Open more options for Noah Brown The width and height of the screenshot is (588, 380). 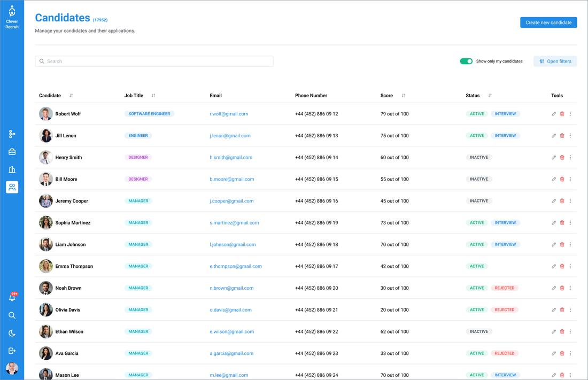tap(570, 288)
